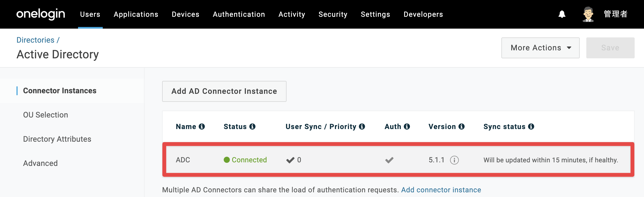The image size is (644, 197).
Task: Open the More Actions dropdown
Action: pyautogui.click(x=540, y=48)
